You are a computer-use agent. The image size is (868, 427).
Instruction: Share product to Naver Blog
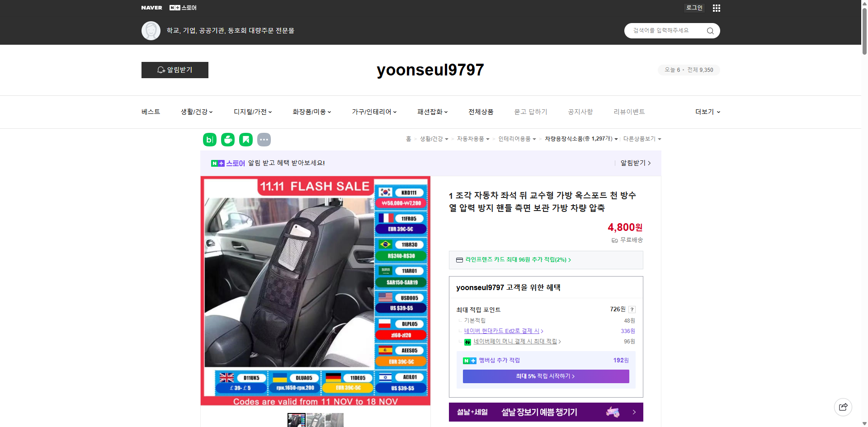[x=209, y=140]
